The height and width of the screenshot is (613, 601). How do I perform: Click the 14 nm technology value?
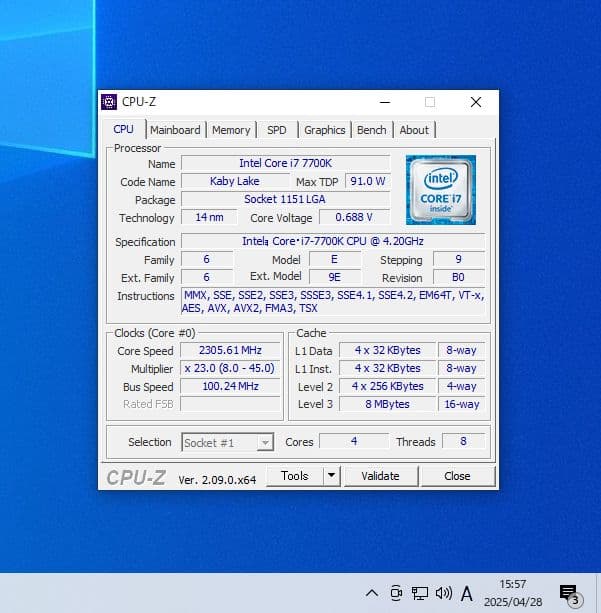click(209, 217)
